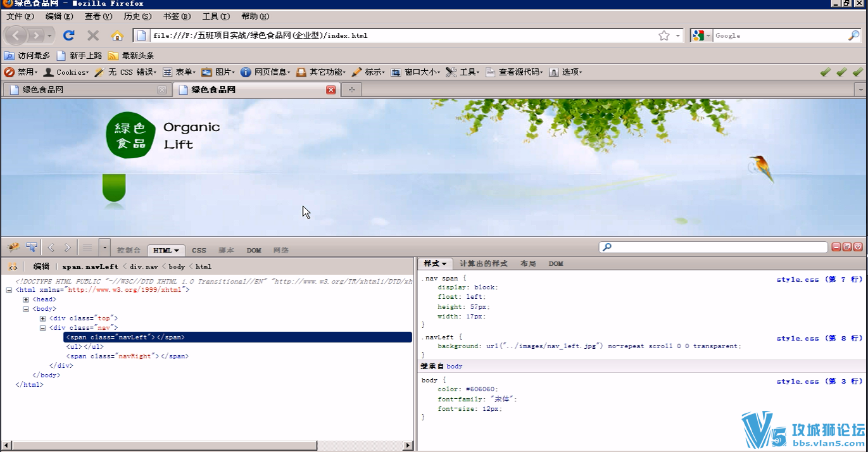Open the Google search engine dropdown
Viewport: 868px width, 452px height.
tap(701, 35)
